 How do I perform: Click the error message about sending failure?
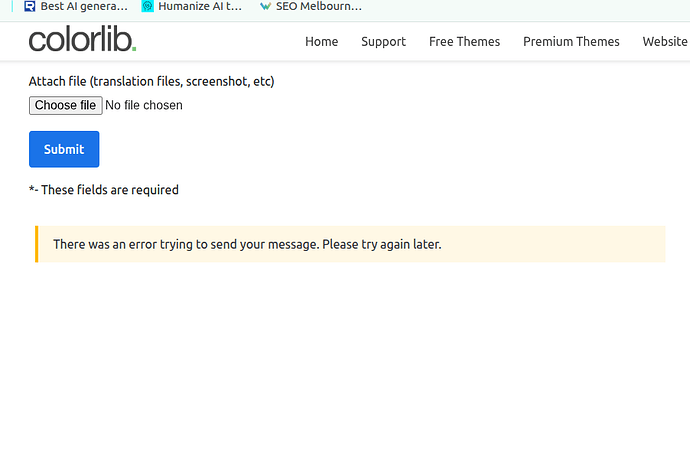(x=350, y=244)
